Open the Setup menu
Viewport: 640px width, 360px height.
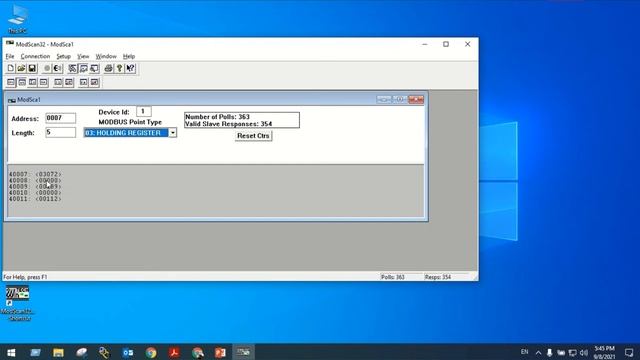[63, 56]
